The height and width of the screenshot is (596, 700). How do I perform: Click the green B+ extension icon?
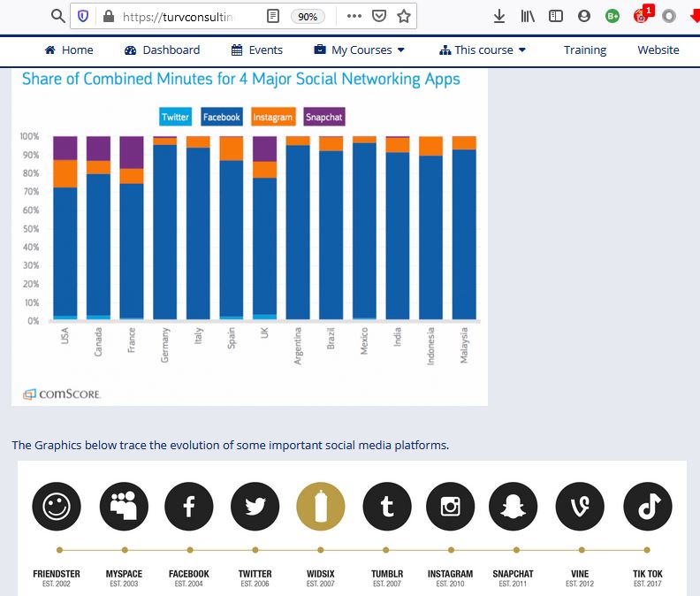pyautogui.click(x=612, y=17)
